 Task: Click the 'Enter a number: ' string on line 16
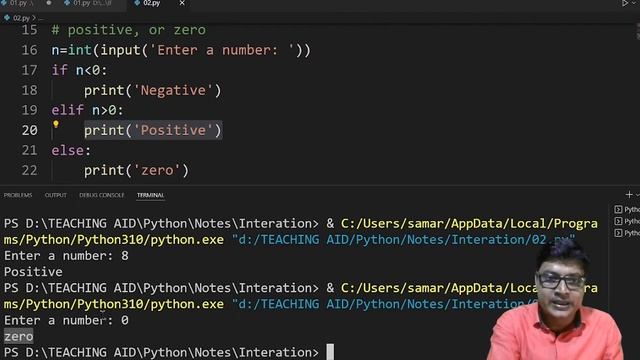[x=222, y=50]
